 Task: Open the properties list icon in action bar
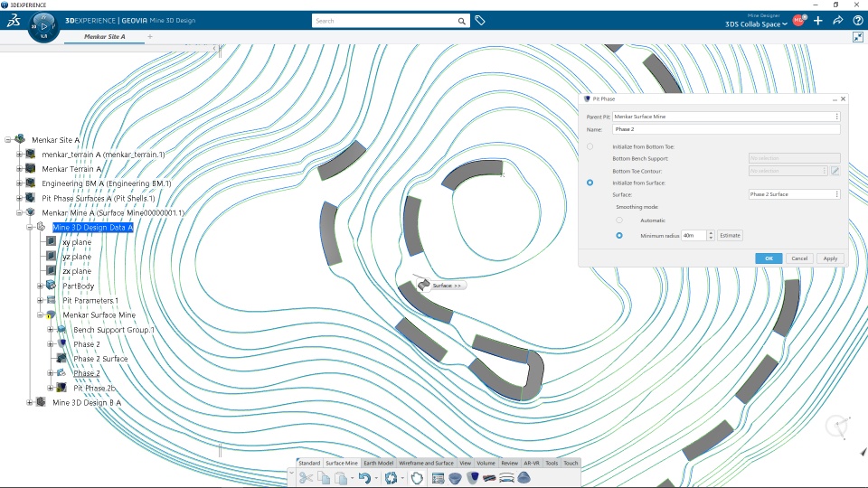click(x=438, y=477)
